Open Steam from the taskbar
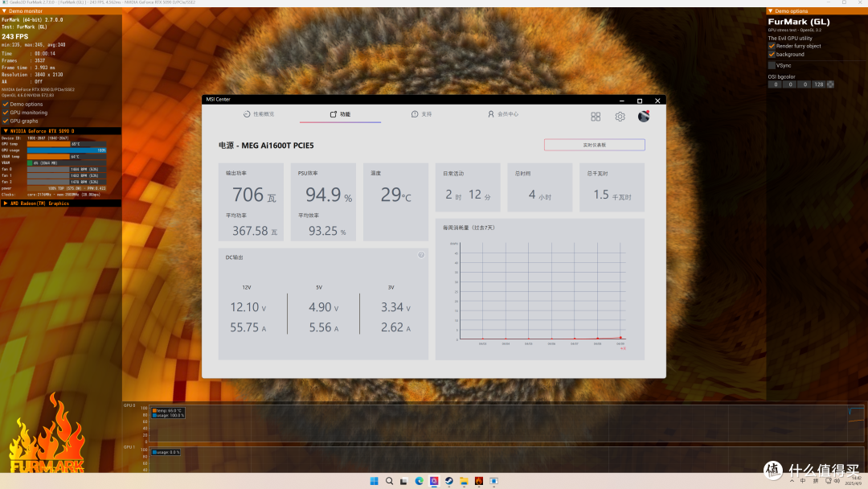 click(449, 481)
